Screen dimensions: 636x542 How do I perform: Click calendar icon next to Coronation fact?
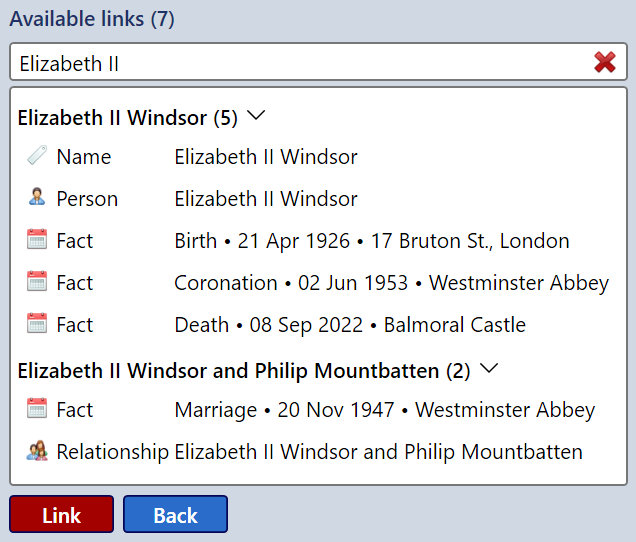[37, 282]
